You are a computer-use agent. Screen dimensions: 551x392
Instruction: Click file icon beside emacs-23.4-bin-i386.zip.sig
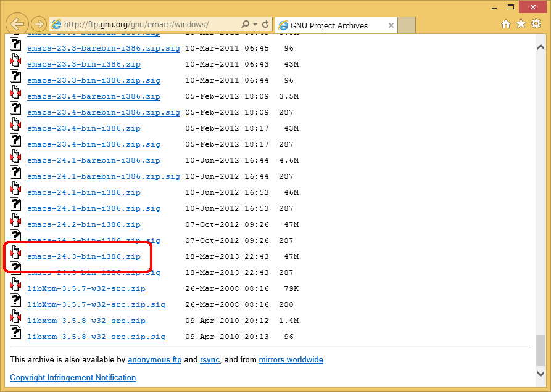click(15, 140)
